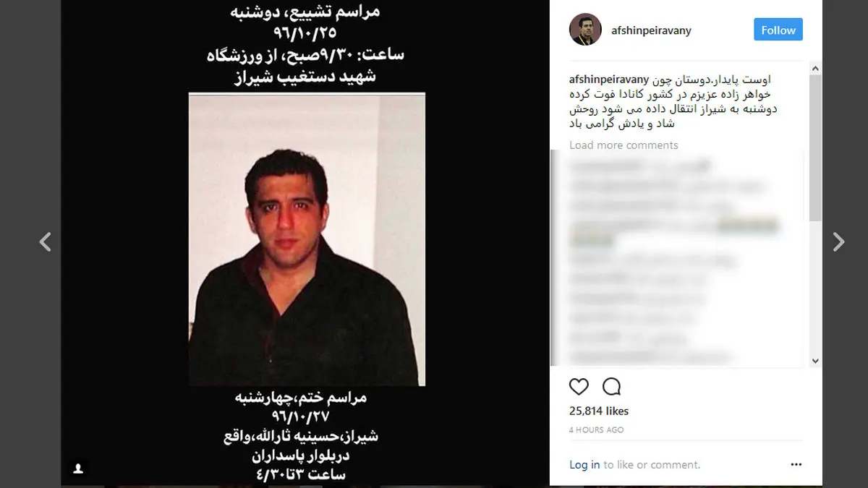Image resolution: width=868 pixels, height=488 pixels.
Task: Click the comments scrollbar thumb
Action: click(x=816, y=147)
